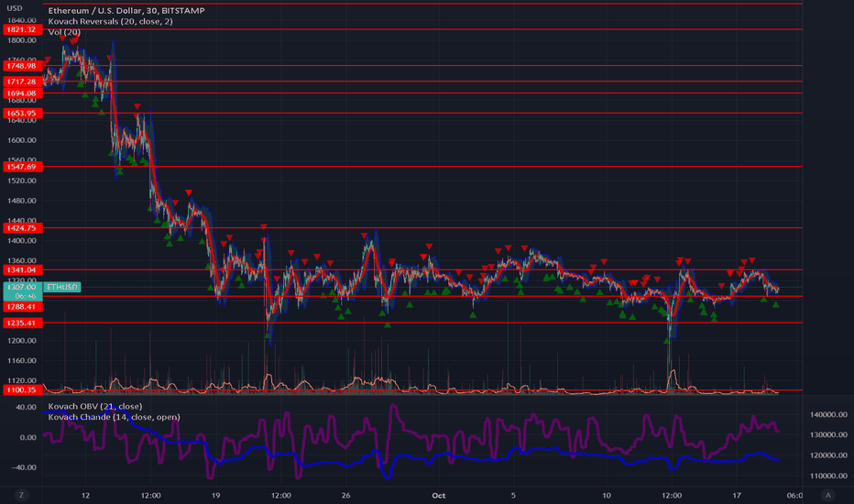The width and height of the screenshot is (854, 504).
Task: Open the USD currency selector on price axis
Action: (15, 8)
